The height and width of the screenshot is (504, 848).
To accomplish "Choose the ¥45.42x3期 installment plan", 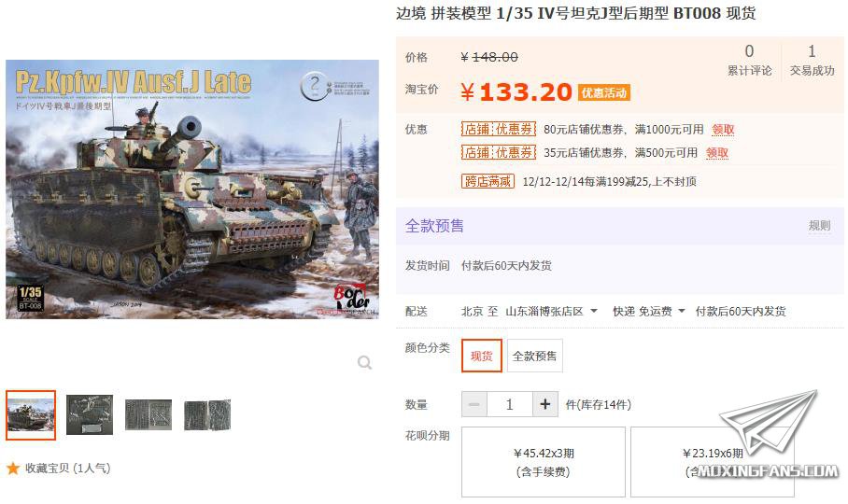I will pos(543,462).
